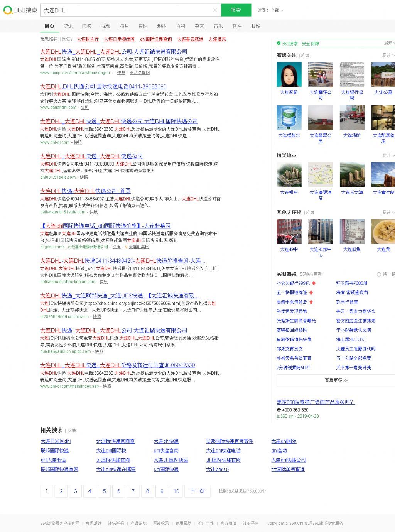The width and height of the screenshot is (395, 532).
Task: Expand the 360搜索 安全保障 panel
Action: tap(389, 43)
